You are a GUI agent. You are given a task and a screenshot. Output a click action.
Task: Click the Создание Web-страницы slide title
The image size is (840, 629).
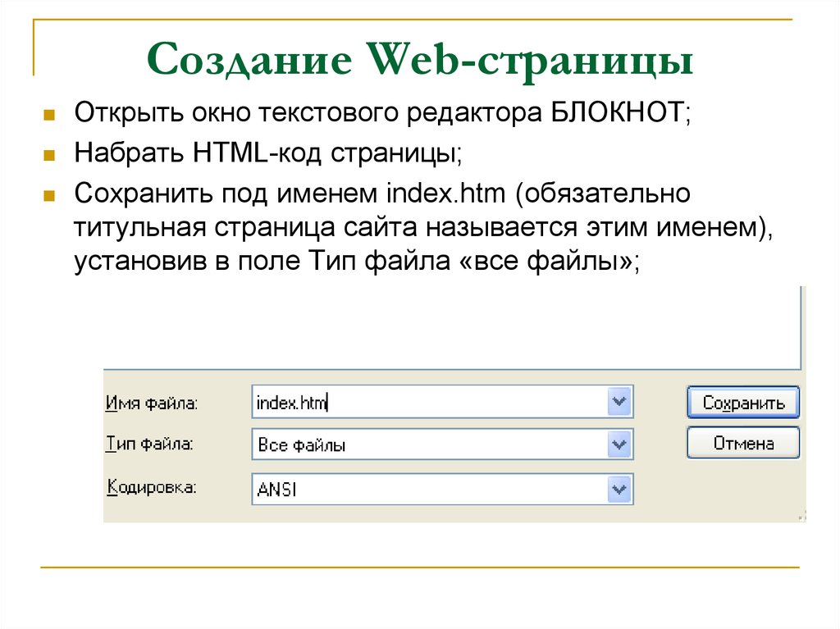pyautogui.click(x=420, y=60)
